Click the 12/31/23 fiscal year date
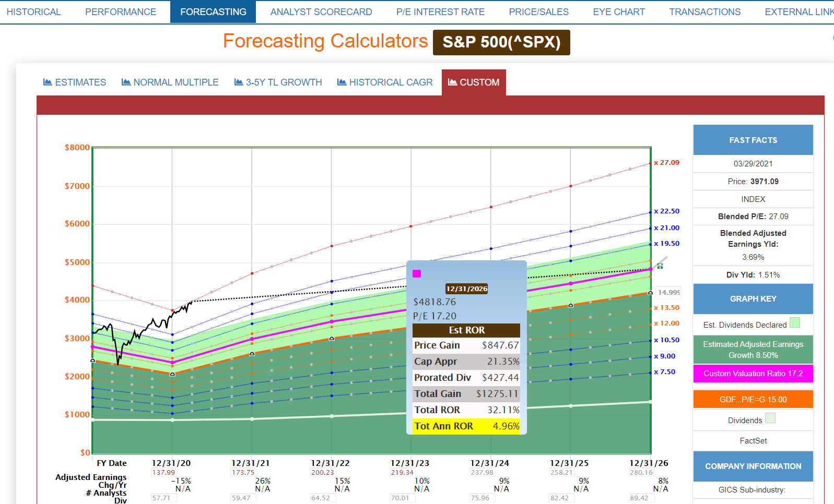Screen dimensions: 834x504 click(x=410, y=463)
